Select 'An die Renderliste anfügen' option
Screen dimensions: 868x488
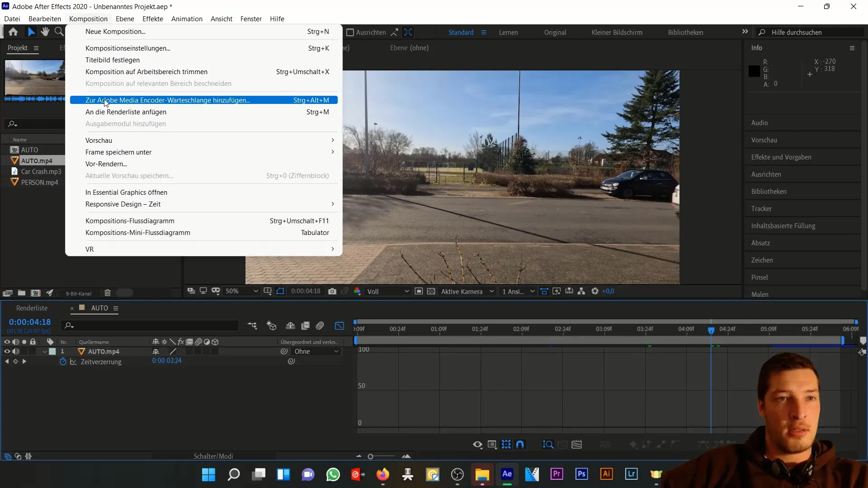pos(126,112)
